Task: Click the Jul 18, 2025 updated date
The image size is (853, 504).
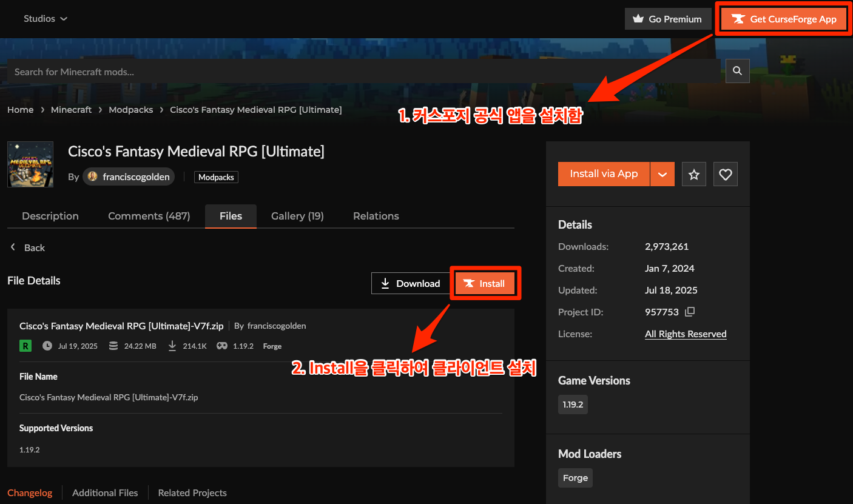Action: 671,290
